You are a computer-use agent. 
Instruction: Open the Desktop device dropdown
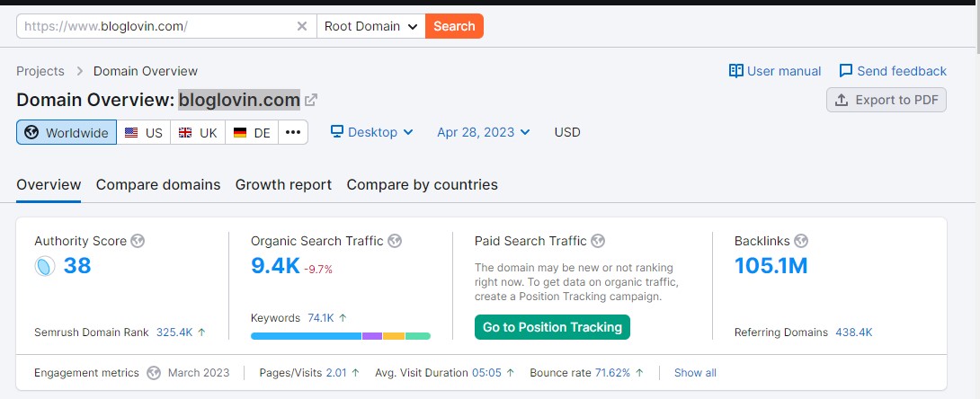point(372,132)
